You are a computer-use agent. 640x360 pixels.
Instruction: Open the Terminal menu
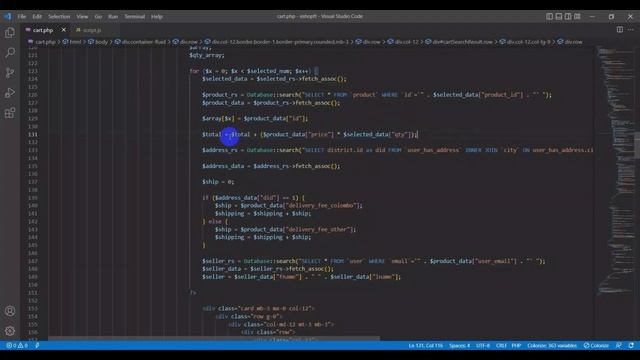[135, 16]
